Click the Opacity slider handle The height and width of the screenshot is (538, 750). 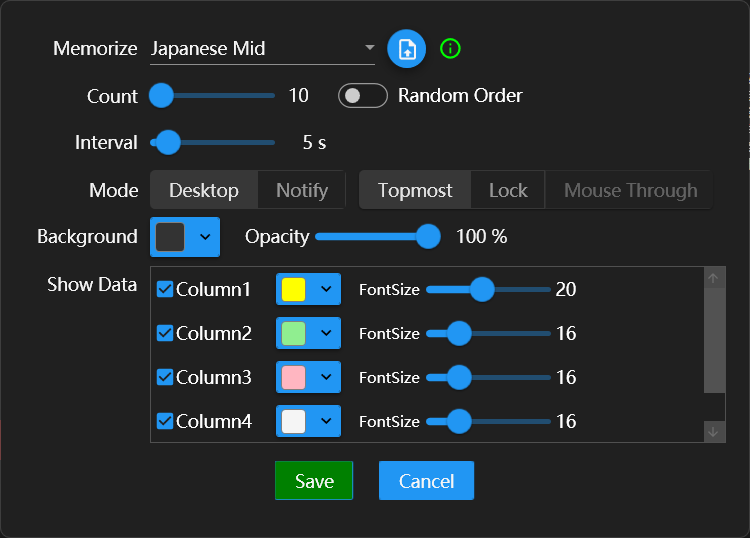pyautogui.click(x=428, y=237)
